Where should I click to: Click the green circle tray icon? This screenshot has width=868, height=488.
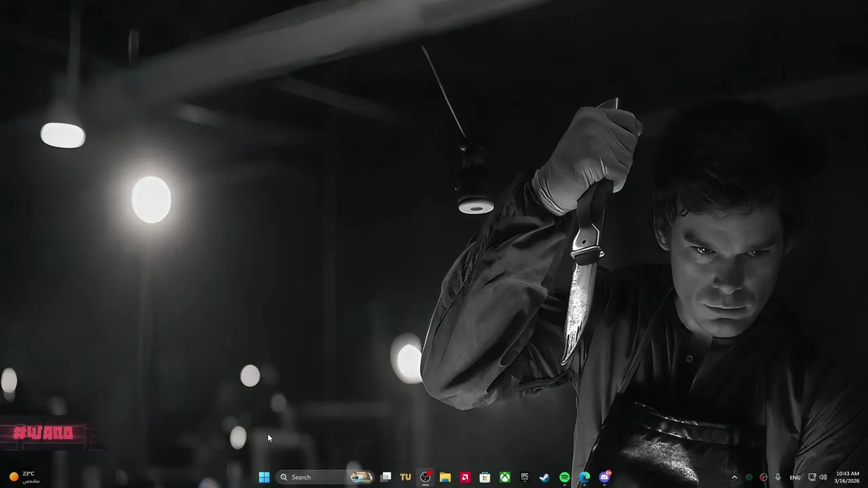pos(749,477)
